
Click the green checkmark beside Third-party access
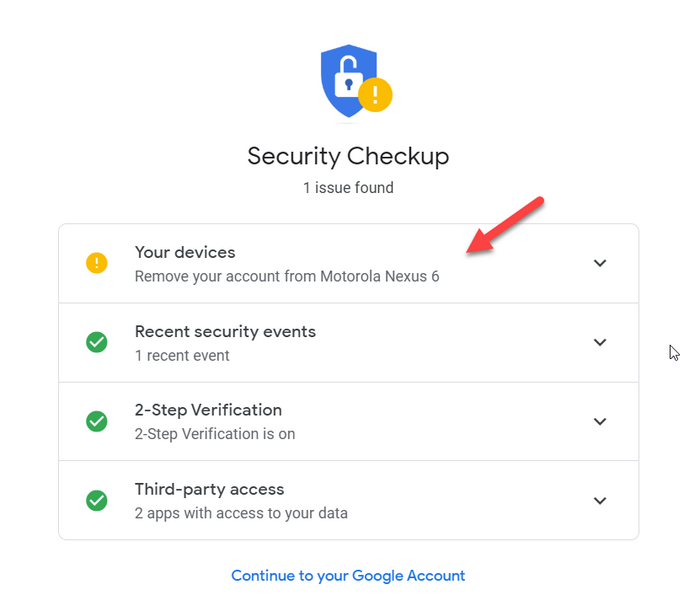[96, 500]
